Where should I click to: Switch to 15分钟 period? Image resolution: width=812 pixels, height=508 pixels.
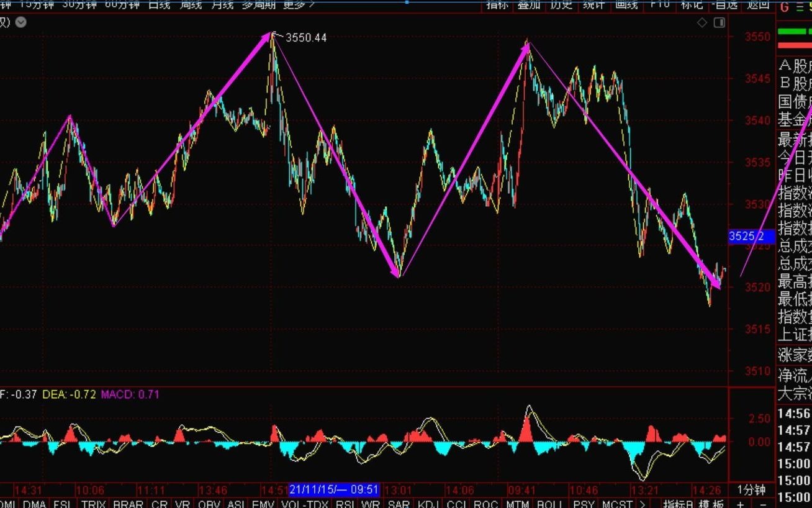tap(36, 4)
